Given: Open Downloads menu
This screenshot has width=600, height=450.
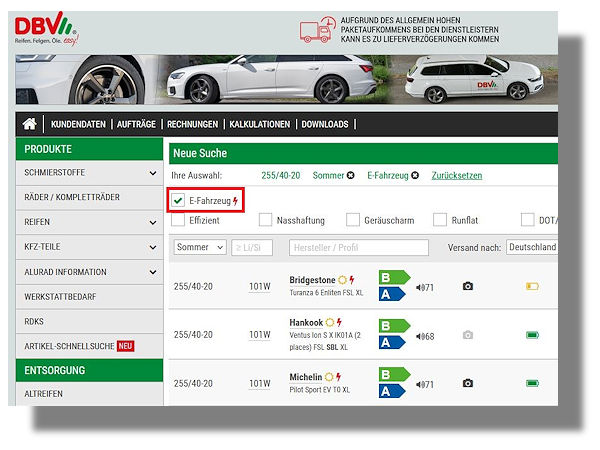Looking at the screenshot, I should click(x=325, y=124).
